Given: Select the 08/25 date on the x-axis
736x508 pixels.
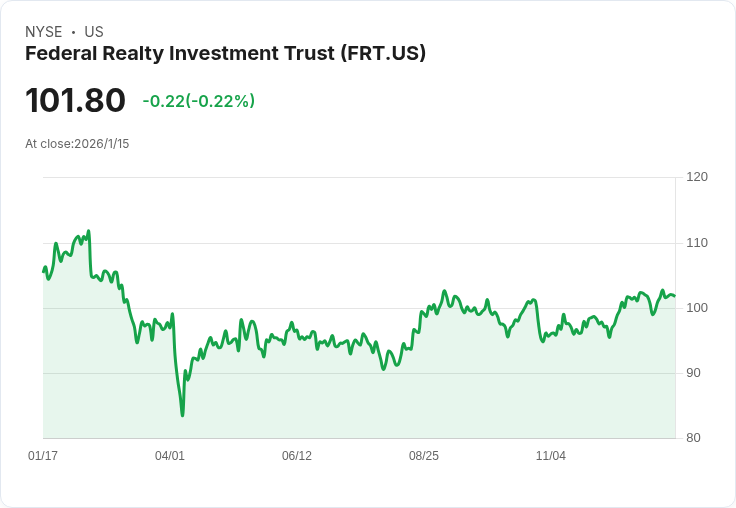Looking at the screenshot, I should coord(424,456).
